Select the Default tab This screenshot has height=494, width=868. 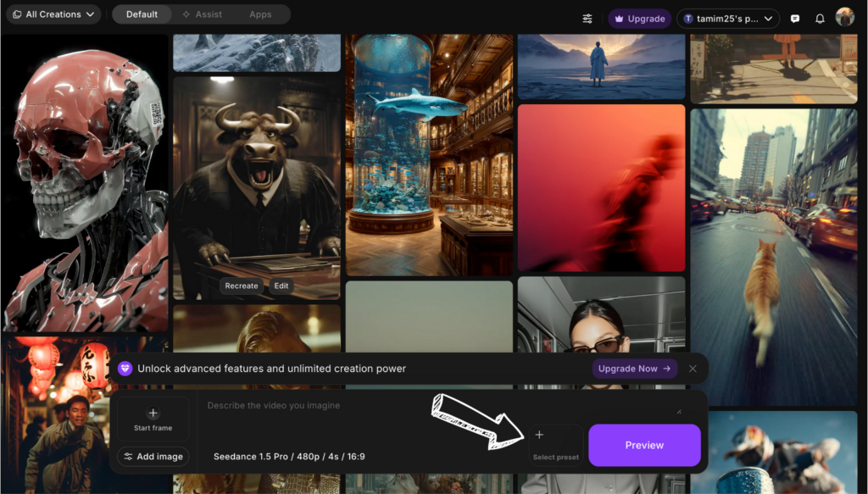(142, 14)
